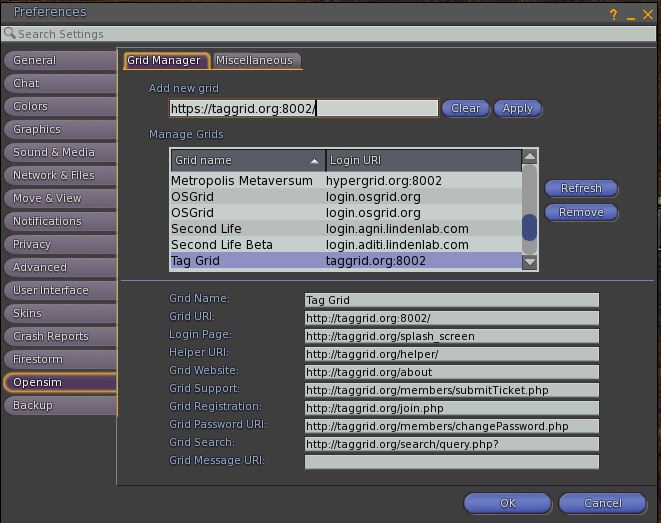Viewport: 661px width, 523px height.
Task: Open the Privacy preferences tab
Action: 60,244
